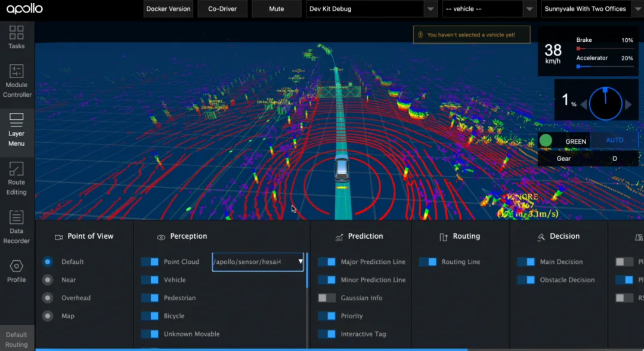
Task: Select the Overhead point of view
Action: [48, 298]
